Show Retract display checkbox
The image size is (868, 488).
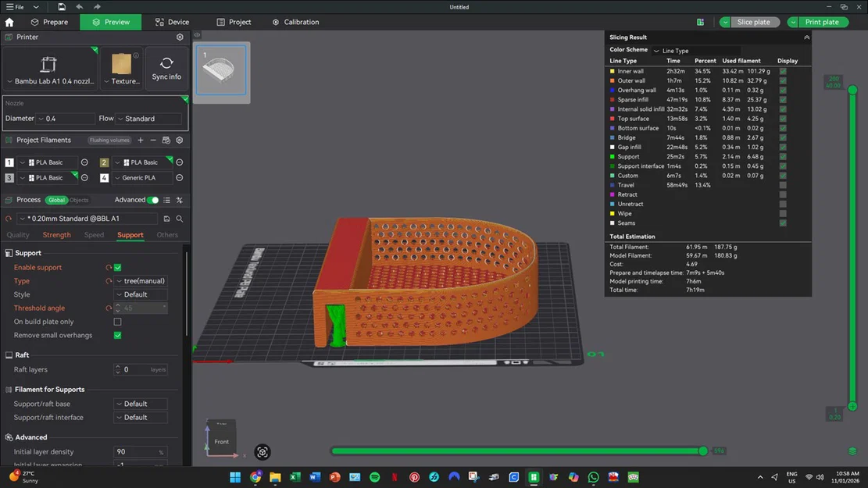[783, 194]
